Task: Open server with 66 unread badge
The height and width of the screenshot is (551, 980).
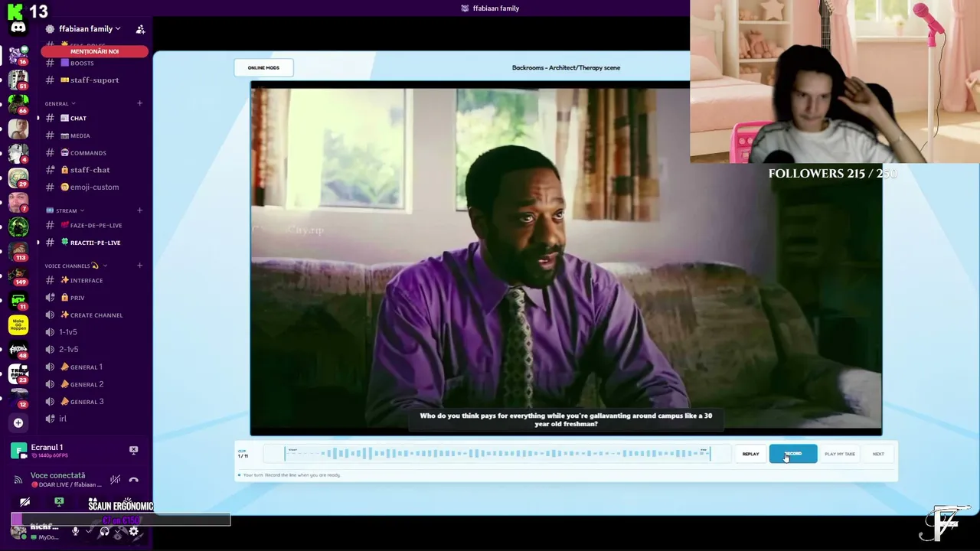Action: (x=18, y=104)
